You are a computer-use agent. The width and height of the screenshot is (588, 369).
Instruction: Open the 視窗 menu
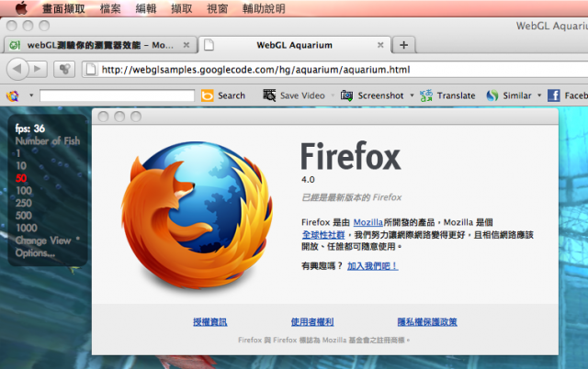pyautogui.click(x=217, y=8)
